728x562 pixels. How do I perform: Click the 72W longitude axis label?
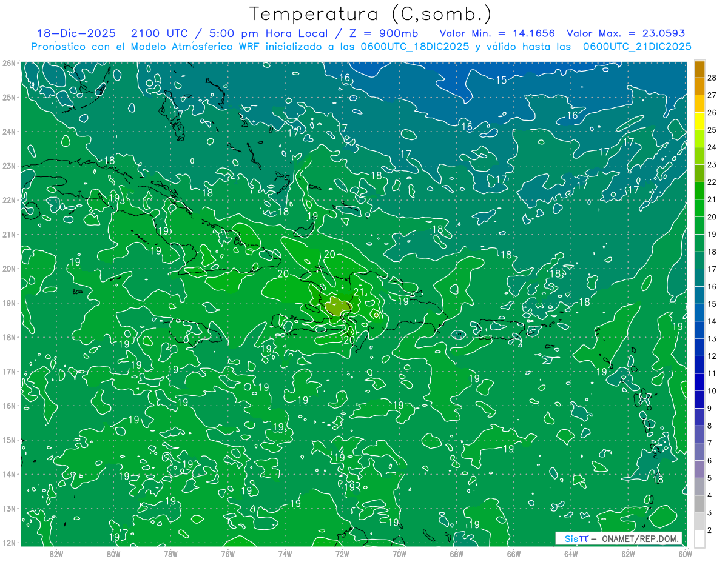pos(342,554)
